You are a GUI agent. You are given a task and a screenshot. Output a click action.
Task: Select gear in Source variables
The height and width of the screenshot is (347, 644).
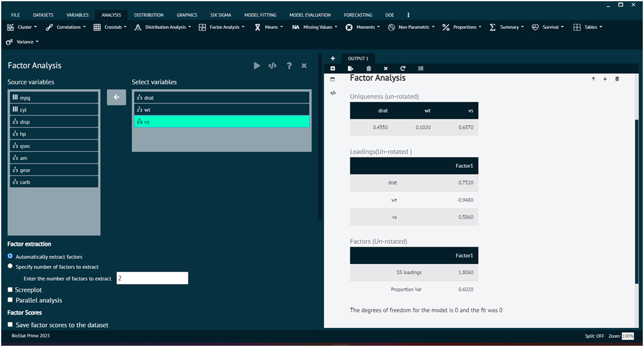[54, 170]
